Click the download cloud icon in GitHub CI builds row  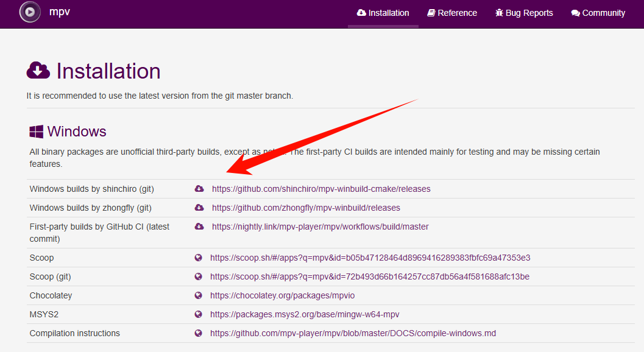point(199,227)
